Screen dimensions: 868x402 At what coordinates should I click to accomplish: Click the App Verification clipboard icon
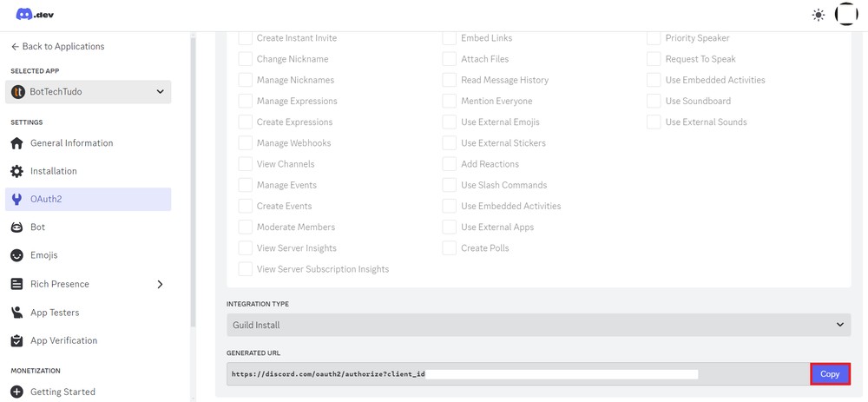[x=16, y=340]
